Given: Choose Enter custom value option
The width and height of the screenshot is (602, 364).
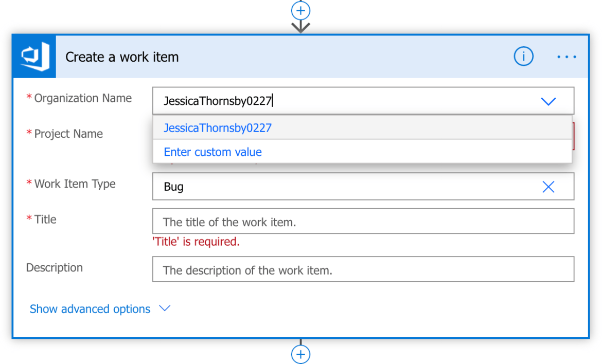Looking at the screenshot, I should pos(213,152).
